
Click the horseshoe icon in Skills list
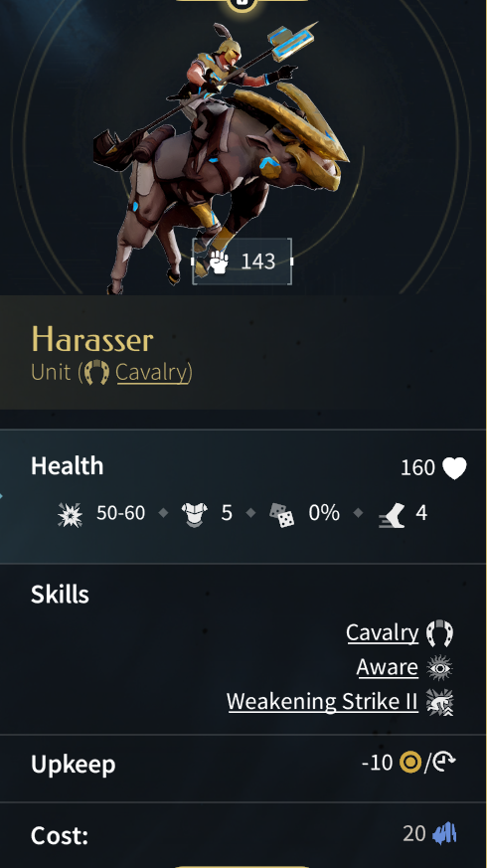[440, 632]
